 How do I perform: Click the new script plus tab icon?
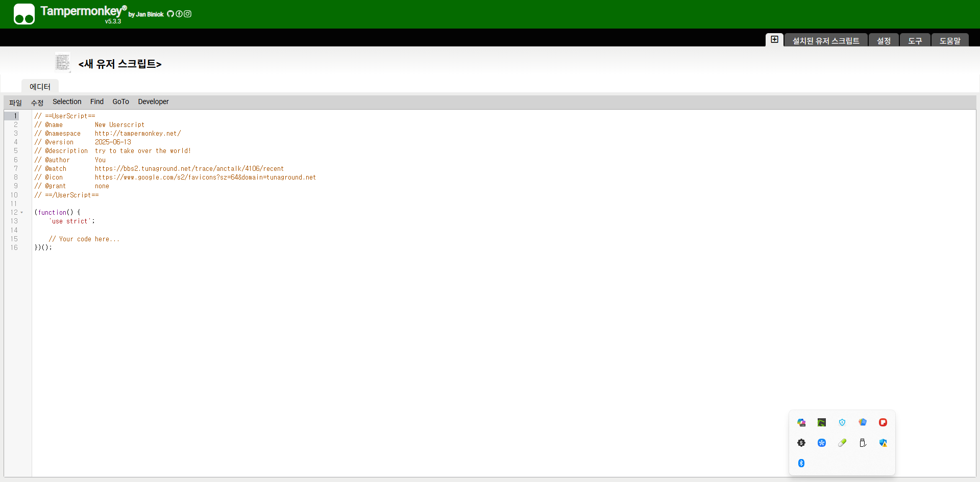774,40
